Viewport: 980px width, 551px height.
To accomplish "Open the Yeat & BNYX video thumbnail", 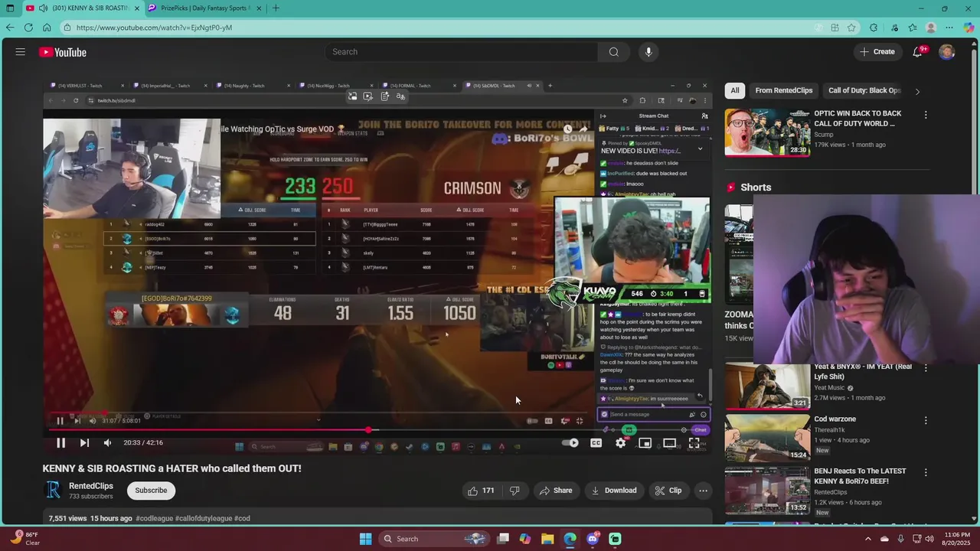I will coord(767,386).
